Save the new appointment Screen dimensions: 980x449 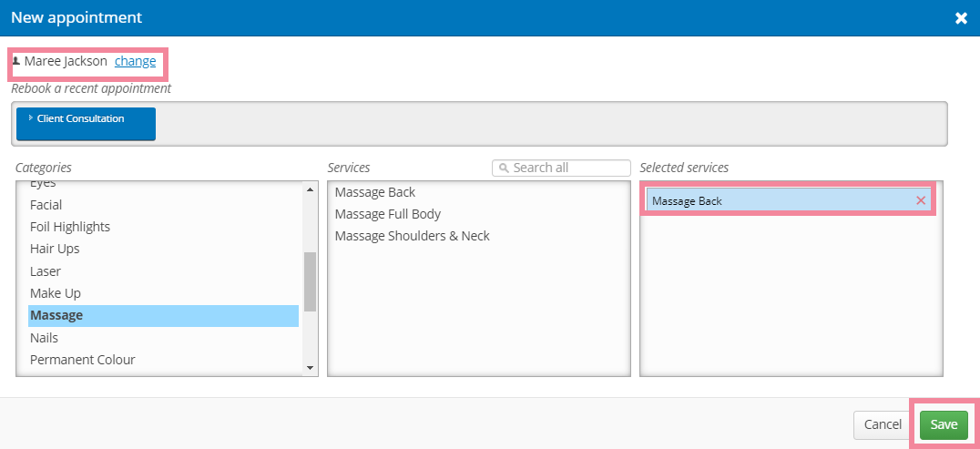pos(944,424)
